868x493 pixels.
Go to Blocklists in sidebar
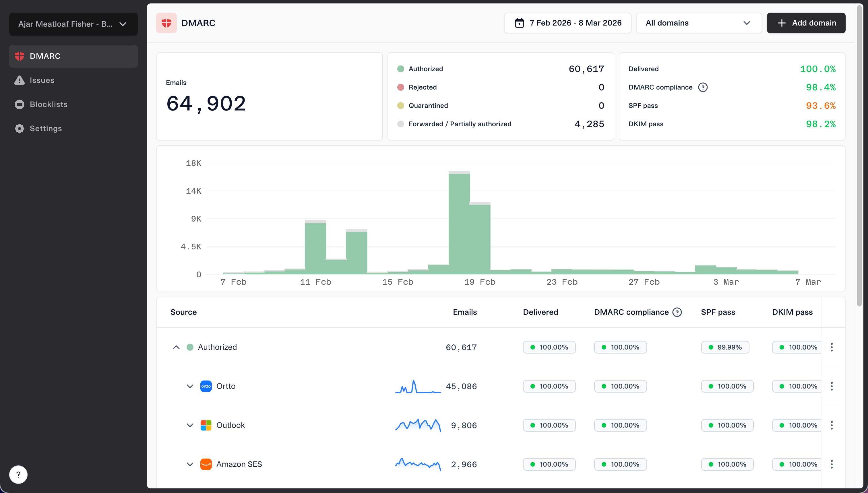click(x=49, y=104)
